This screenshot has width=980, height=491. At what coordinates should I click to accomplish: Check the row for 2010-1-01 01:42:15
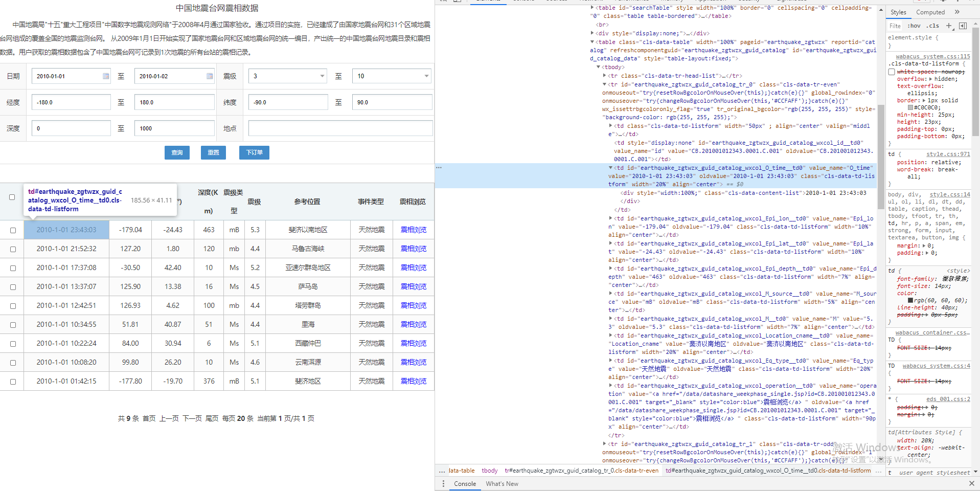click(13, 382)
